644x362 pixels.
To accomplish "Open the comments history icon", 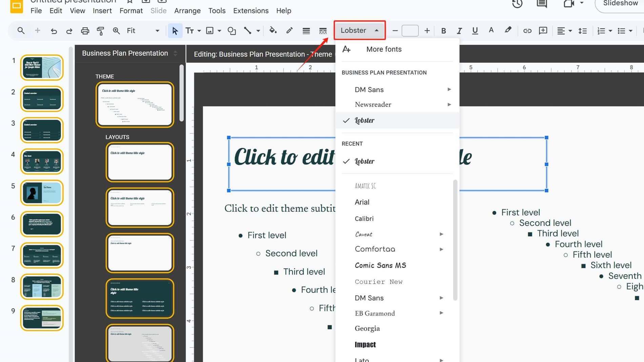I will 542,4.
